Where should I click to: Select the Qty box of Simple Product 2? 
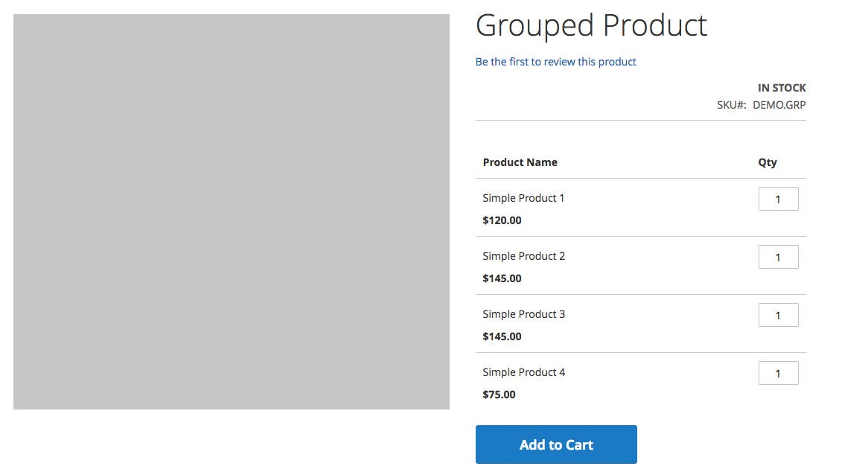pos(779,257)
